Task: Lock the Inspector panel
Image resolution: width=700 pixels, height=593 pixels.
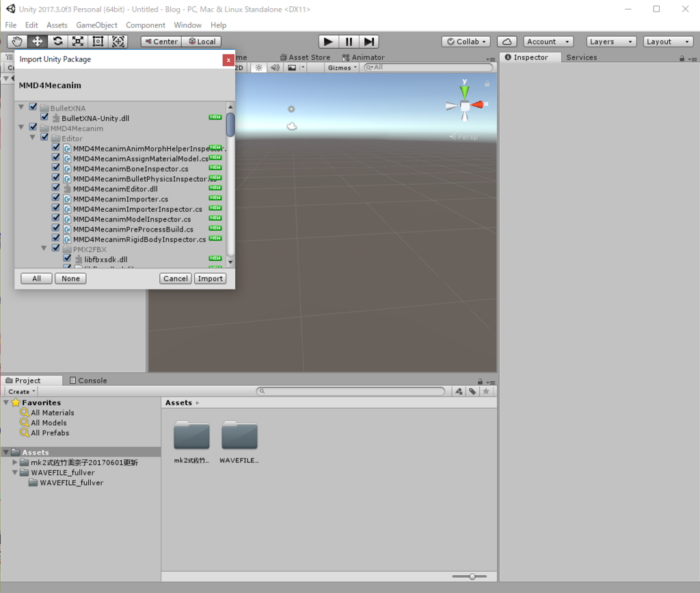Action: pos(682,59)
